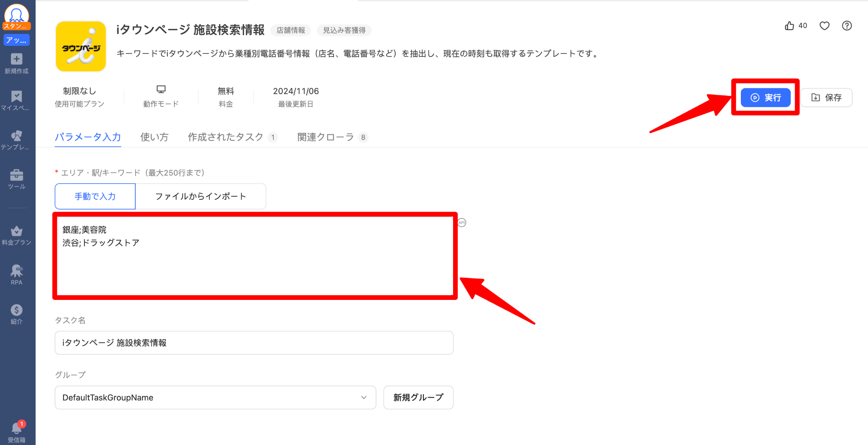View 料金プラン pricing plans
This screenshot has width=868, height=445.
pyautogui.click(x=16, y=235)
